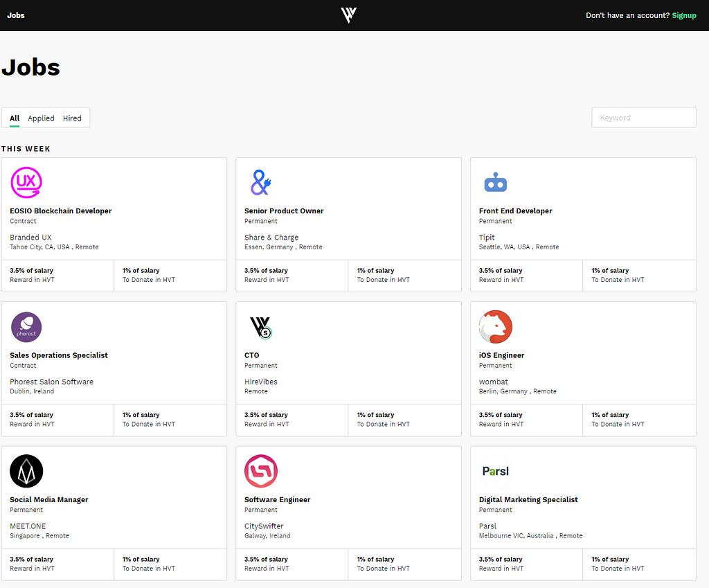This screenshot has width=709, height=588.
Task: Click the Share & Charge ampersand logo
Action: [261, 182]
